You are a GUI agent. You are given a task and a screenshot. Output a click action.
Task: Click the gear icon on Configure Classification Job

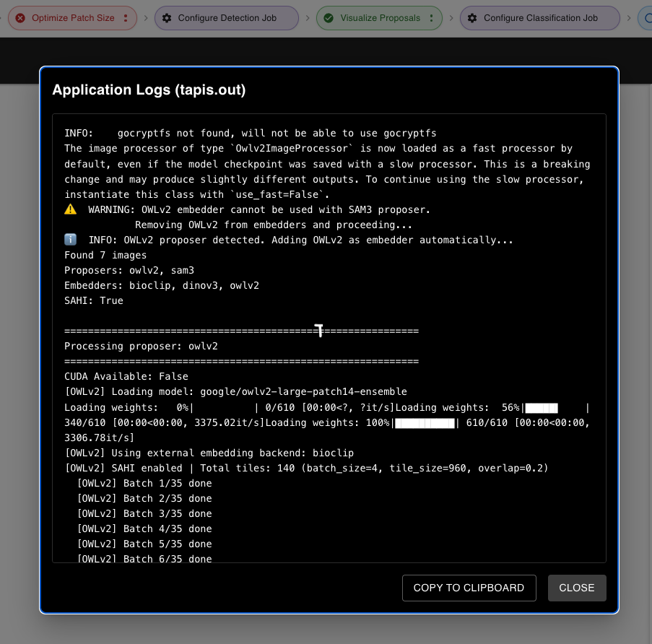point(472,18)
